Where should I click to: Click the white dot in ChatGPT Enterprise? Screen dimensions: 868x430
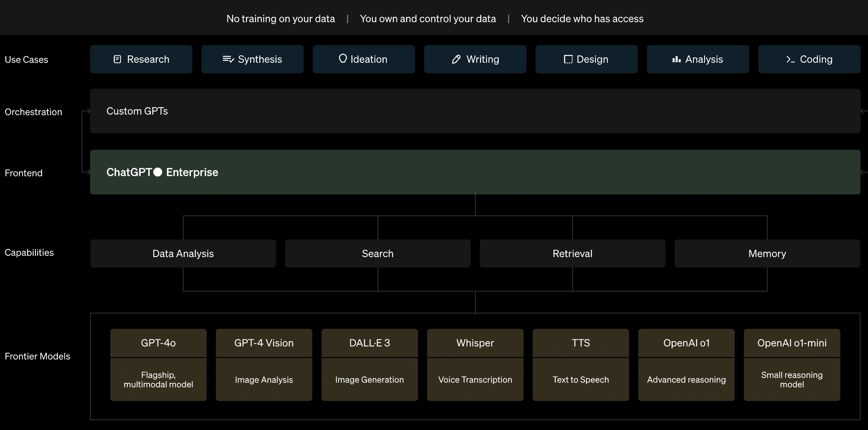[x=157, y=172]
